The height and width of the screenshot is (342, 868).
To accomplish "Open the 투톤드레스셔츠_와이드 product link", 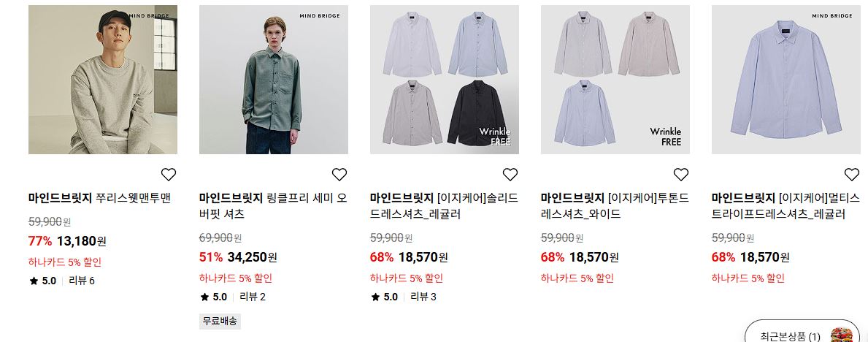I will click(615, 205).
